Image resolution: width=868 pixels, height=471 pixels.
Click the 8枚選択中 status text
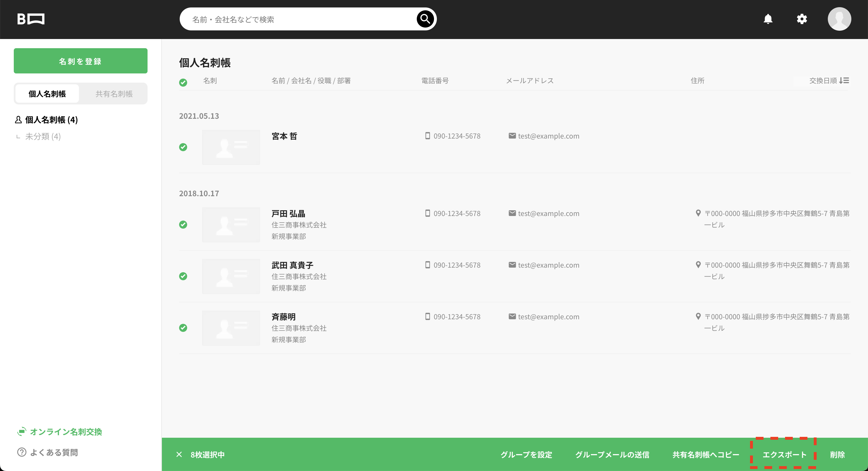pos(208,454)
